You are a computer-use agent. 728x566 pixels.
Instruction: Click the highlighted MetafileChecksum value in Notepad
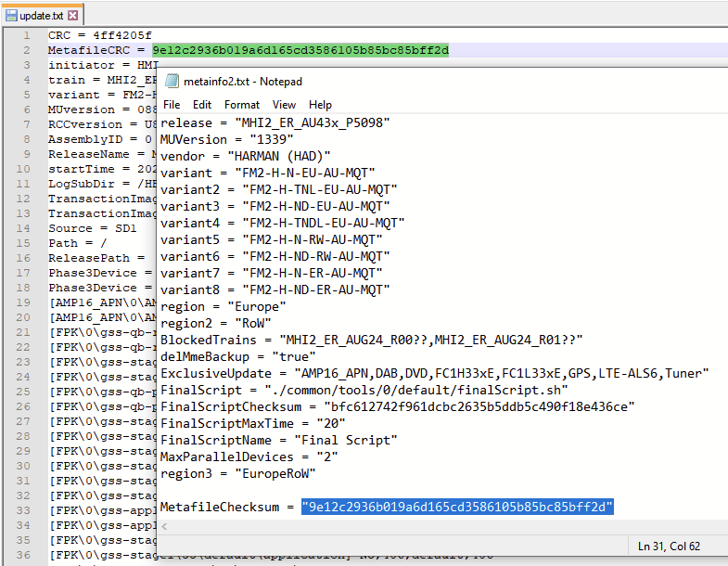coord(457,507)
